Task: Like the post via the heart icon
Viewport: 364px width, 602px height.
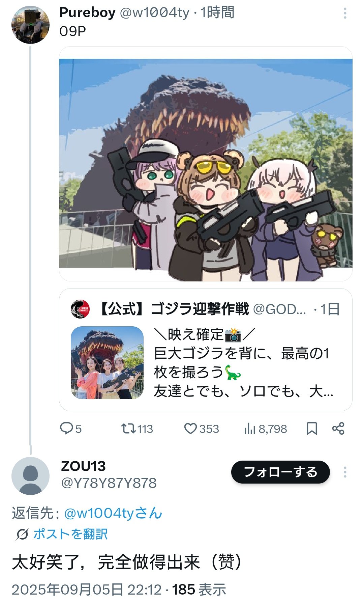Action: coord(190,429)
